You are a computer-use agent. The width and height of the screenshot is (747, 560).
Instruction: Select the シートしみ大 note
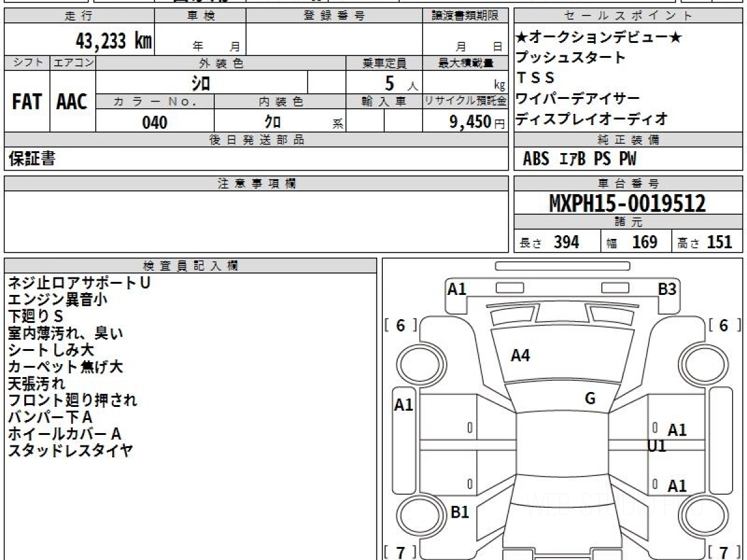50,350
